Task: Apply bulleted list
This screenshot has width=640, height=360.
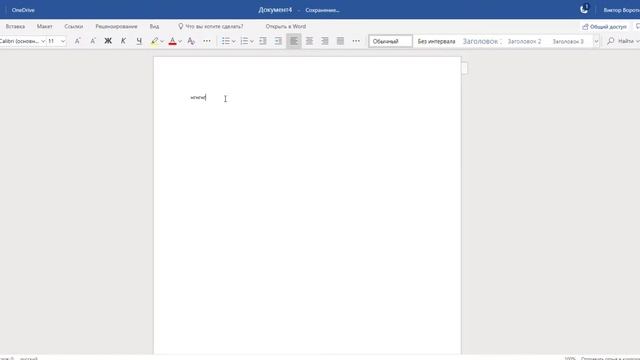Action: click(x=225, y=41)
